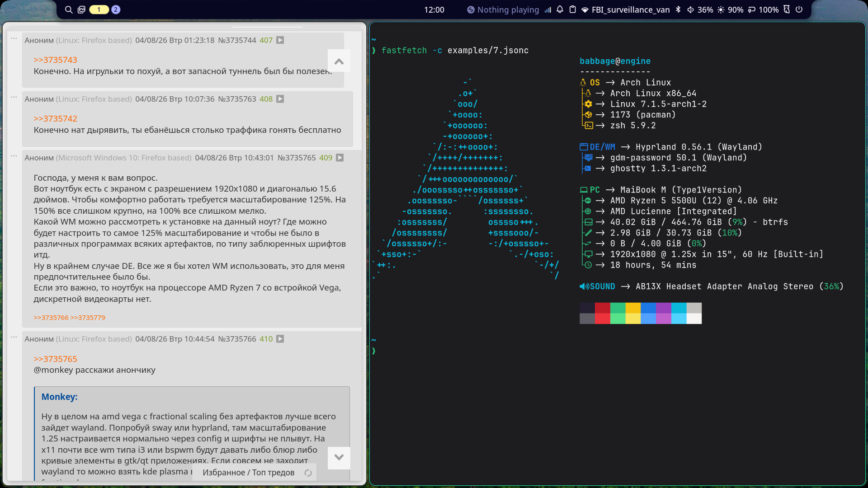Open post options dots for post №3735763
The image size is (868, 488).
tap(14, 97)
